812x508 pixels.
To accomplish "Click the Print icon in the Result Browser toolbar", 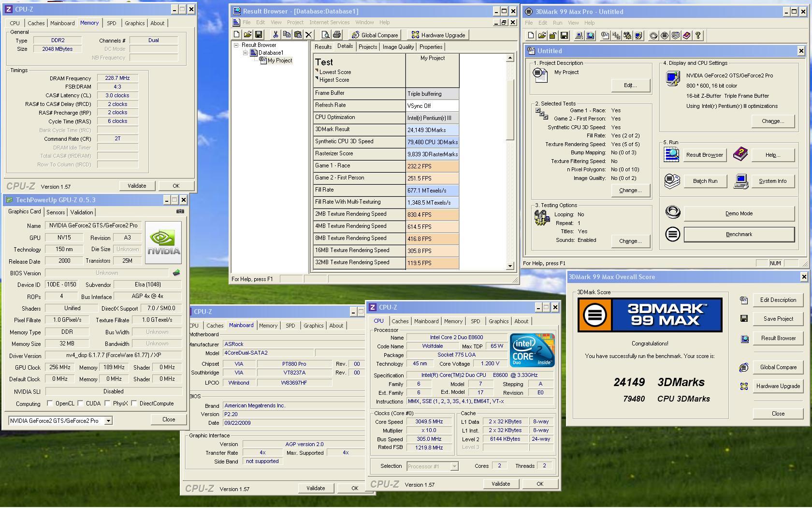I will [337, 35].
